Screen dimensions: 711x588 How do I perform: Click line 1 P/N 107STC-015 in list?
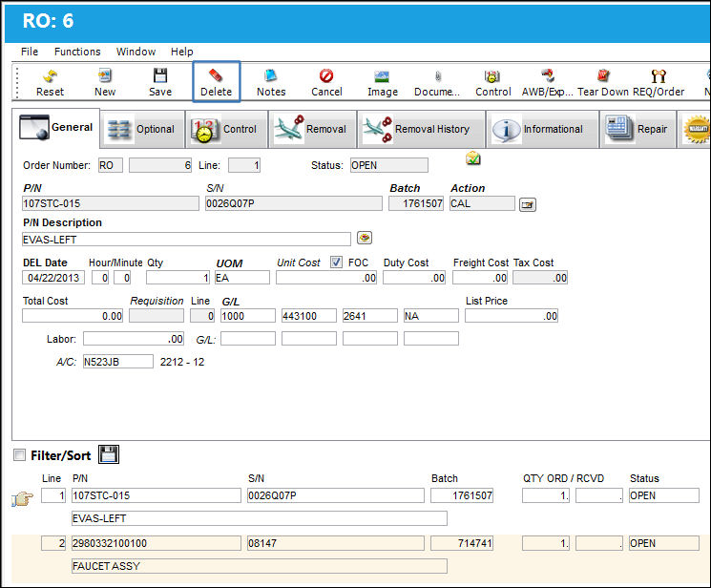pyautogui.click(x=156, y=495)
